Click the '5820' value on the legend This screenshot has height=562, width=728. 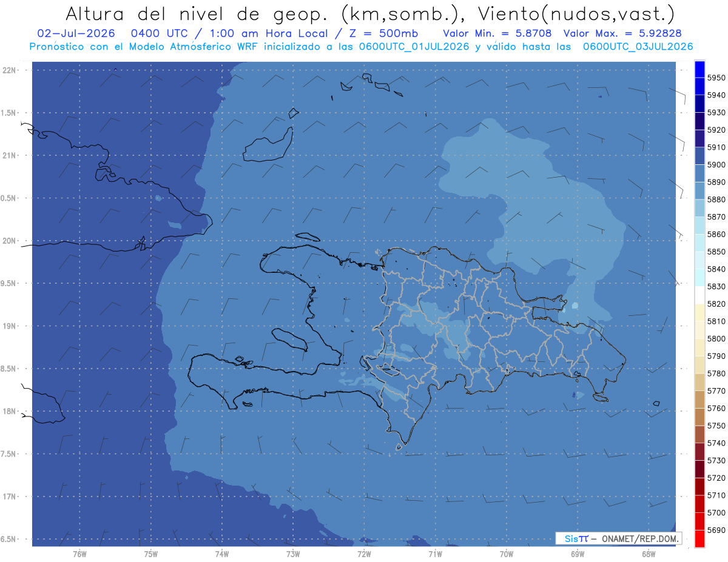(716, 304)
